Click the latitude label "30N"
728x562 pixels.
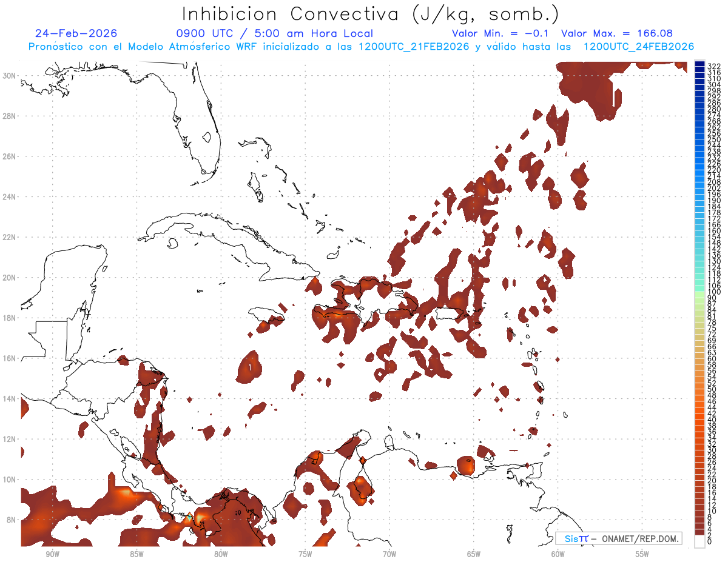10,75
